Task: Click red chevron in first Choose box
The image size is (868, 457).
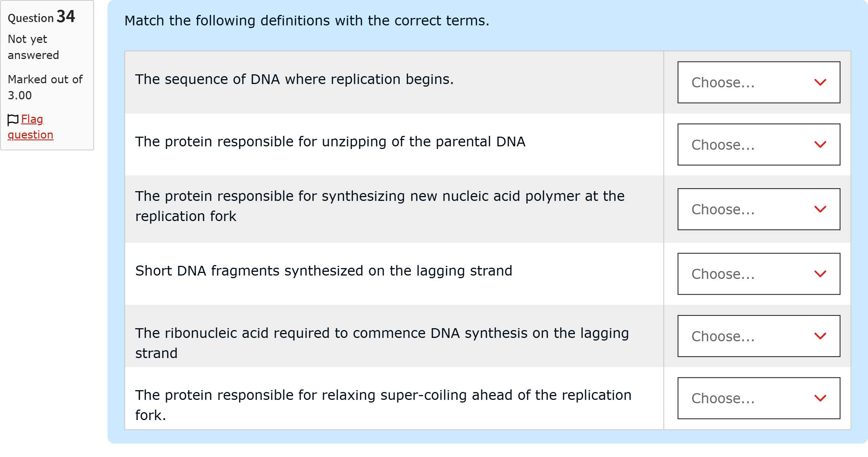Action: 820,82
